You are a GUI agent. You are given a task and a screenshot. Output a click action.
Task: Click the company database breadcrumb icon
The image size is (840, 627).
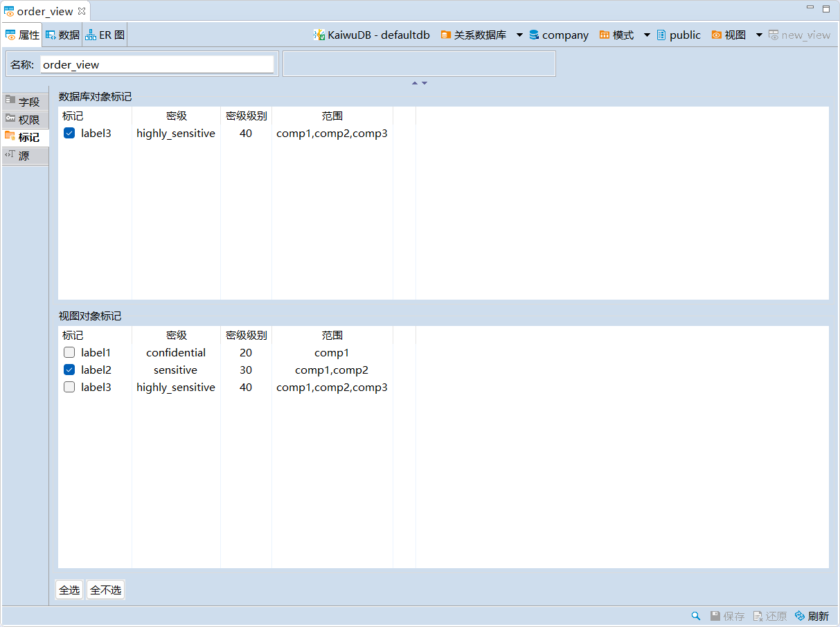point(534,35)
